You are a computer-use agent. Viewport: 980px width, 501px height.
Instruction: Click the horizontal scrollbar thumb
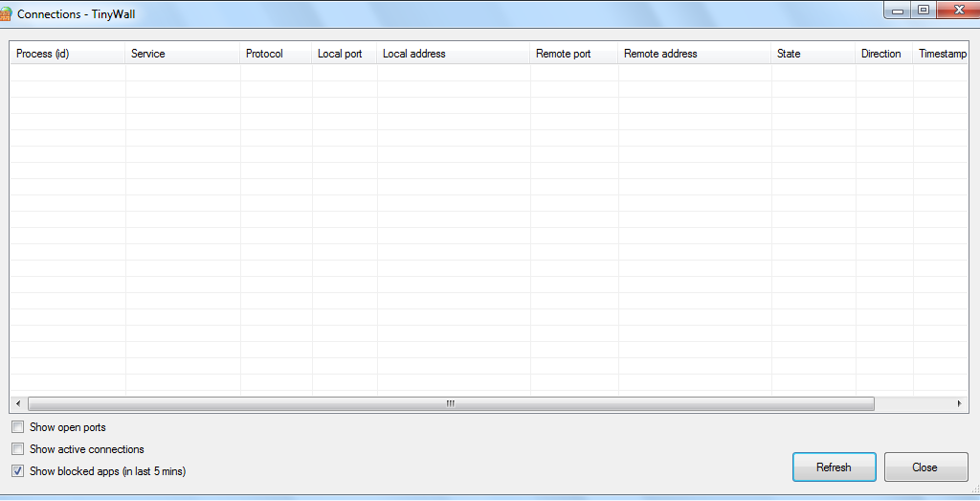click(x=451, y=404)
